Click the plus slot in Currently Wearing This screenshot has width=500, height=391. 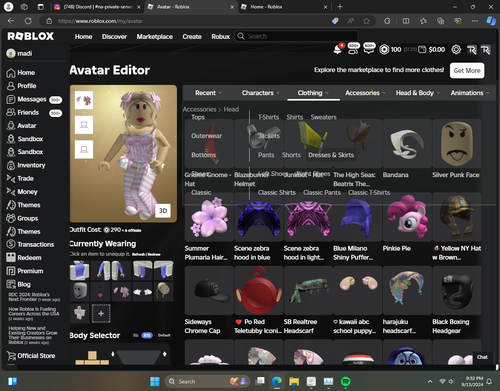click(101, 313)
